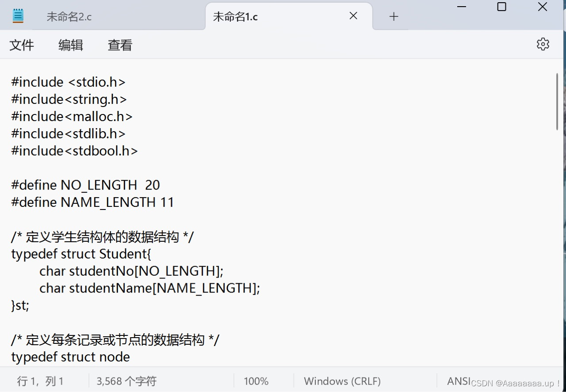The height and width of the screenshot is (392, 566).
Task: Click the vertical scrollbar thumb
Action: (557, 101)
